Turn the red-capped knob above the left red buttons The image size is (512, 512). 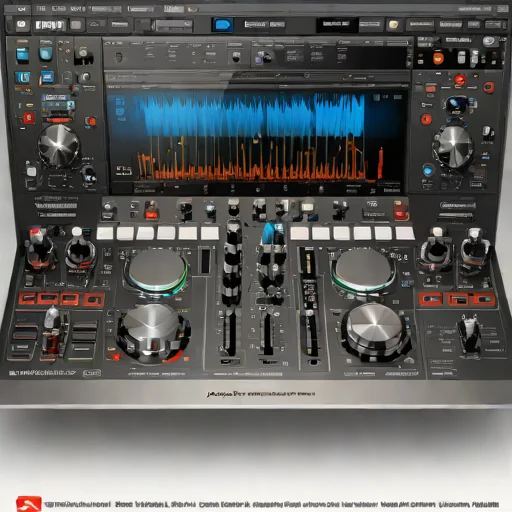pos(40,251)
